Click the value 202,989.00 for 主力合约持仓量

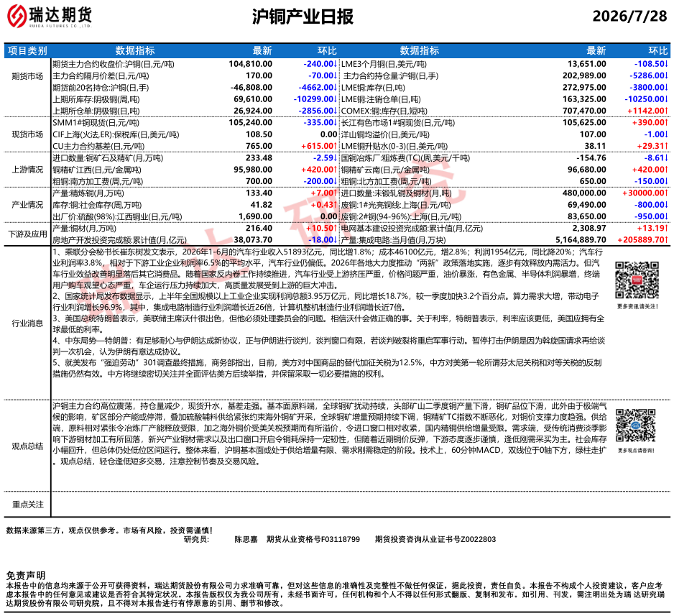584,75
